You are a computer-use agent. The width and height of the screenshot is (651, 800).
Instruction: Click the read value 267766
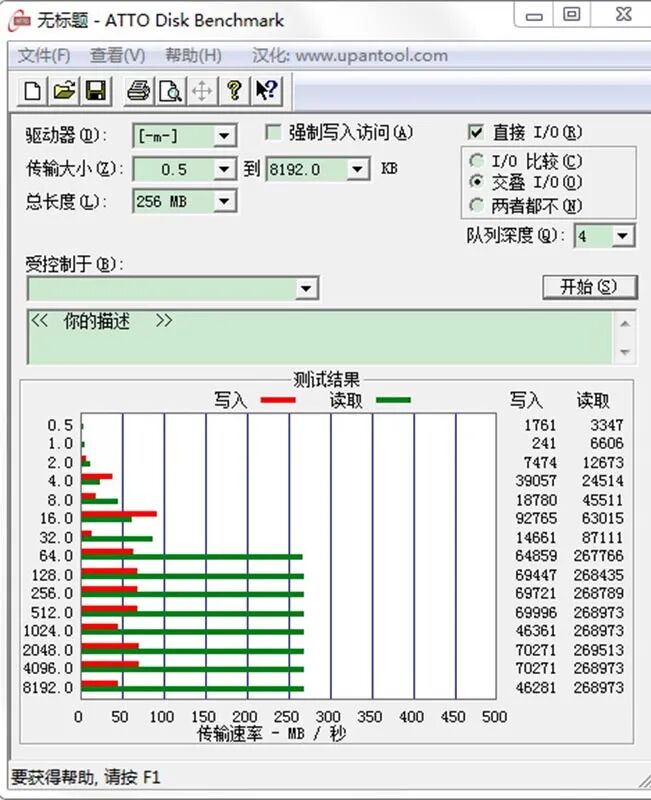coord(598,556)
